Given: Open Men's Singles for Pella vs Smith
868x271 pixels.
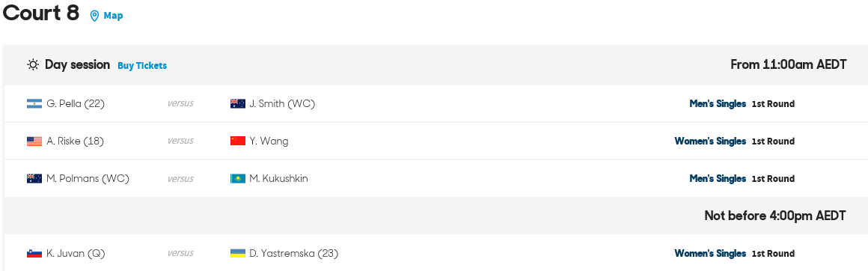Looking at the screenshot, I should 718,103.
